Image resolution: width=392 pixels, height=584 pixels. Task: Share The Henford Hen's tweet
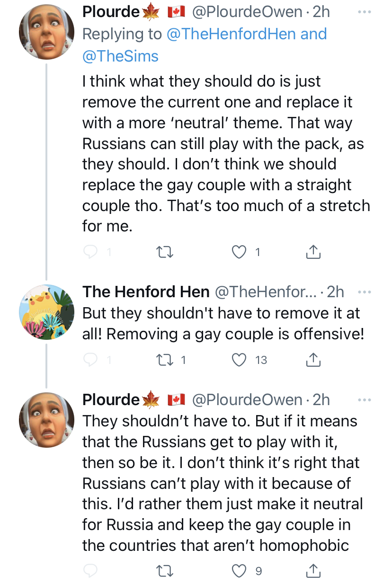(x=313, y=360)
